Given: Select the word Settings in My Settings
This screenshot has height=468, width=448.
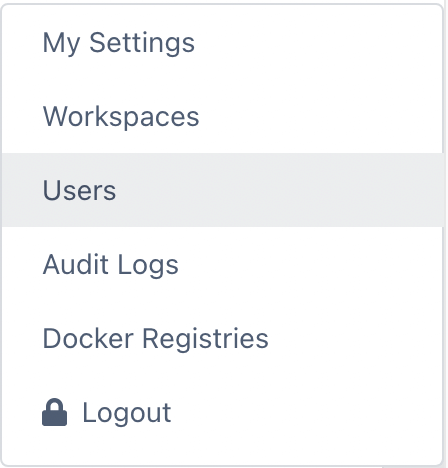Looking at the screenshot, I should 142,43.
